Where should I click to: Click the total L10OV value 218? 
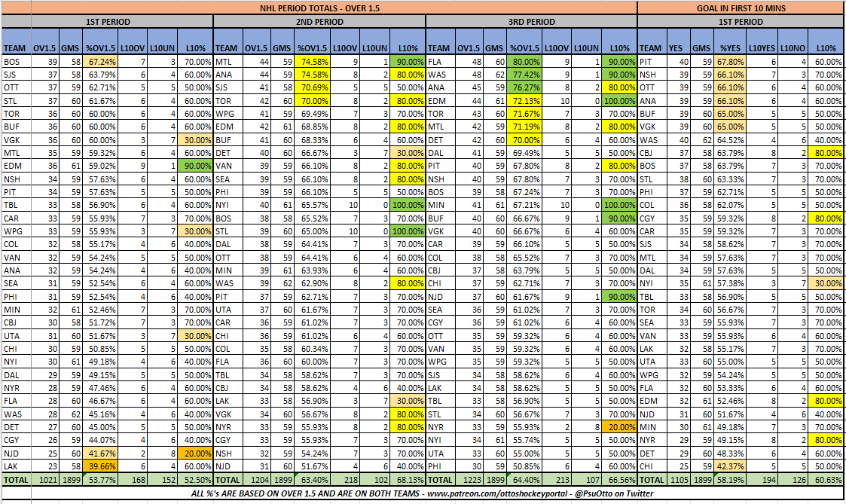(x=344, y=480)
